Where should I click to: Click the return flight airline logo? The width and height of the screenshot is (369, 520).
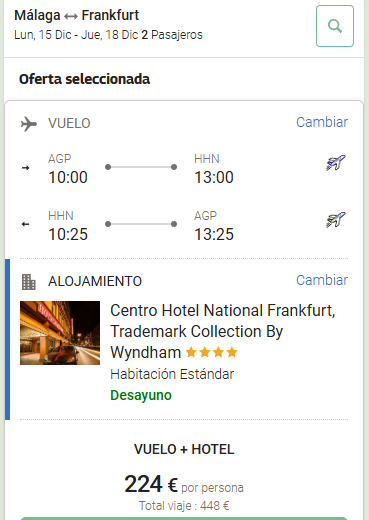[x=336, y=220]
